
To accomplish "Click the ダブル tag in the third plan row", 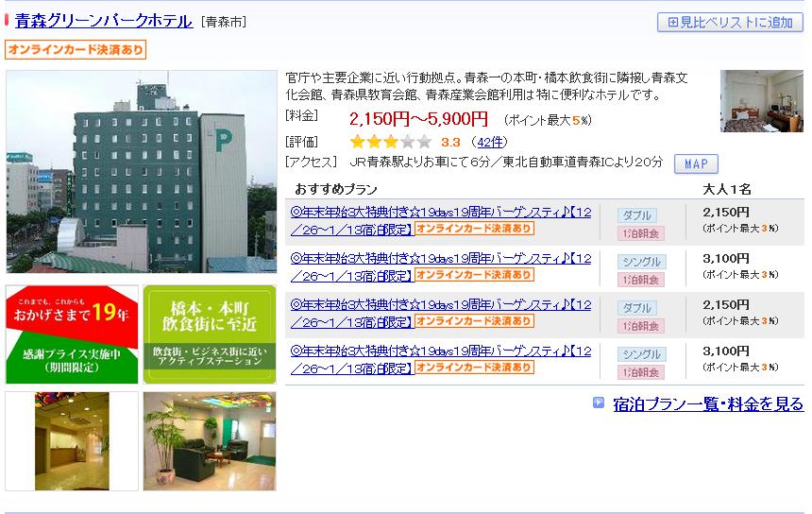I will coord(637,308).
